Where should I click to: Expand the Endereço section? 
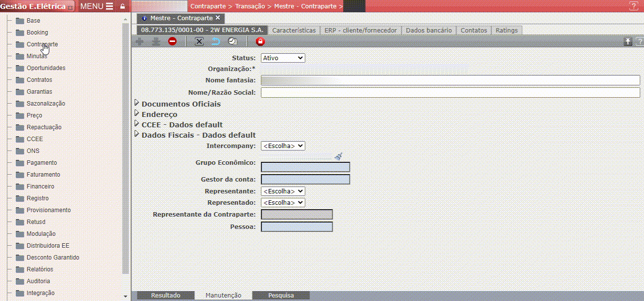[x=159, y=114]
